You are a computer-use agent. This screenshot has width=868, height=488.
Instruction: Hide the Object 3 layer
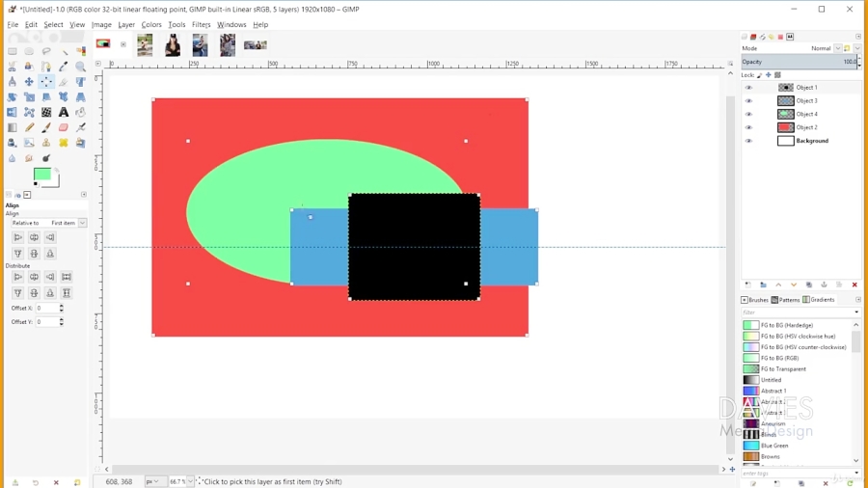point(748,100)
